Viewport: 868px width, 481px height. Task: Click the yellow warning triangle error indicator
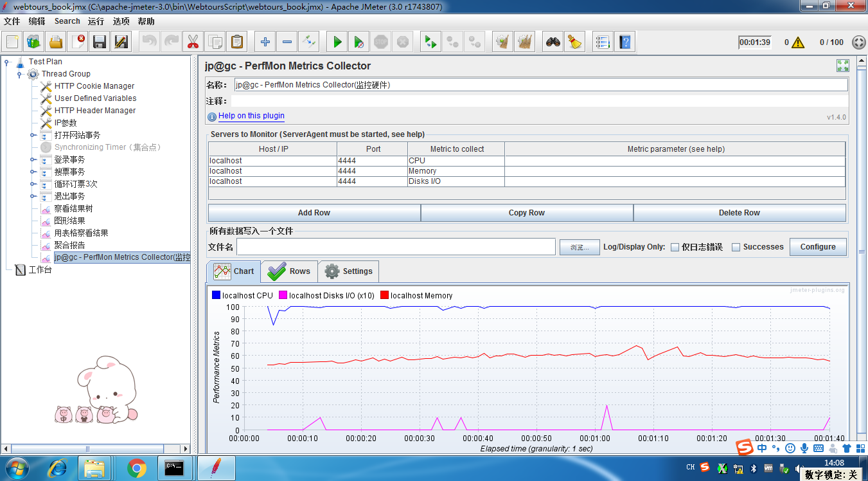point(798,42)
